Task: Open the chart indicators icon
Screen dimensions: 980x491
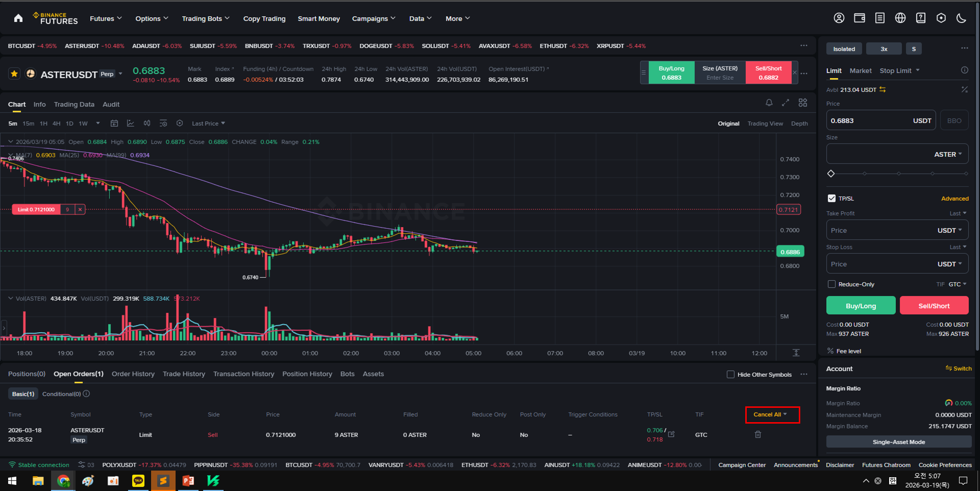Action: tap(131, 123)
